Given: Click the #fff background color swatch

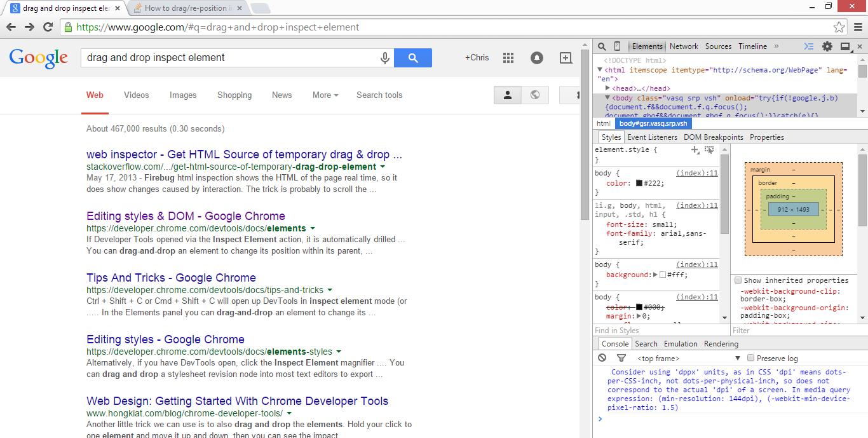Looking at the screenshot, I should pos(663,275).
